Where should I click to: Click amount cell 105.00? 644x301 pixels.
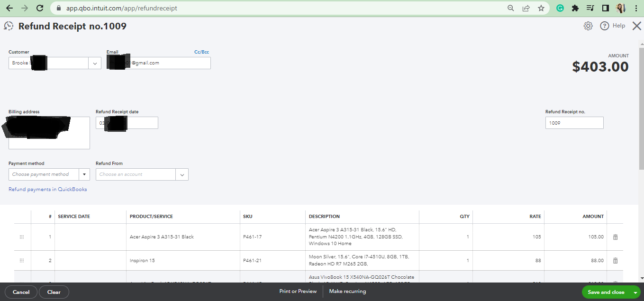575,237
